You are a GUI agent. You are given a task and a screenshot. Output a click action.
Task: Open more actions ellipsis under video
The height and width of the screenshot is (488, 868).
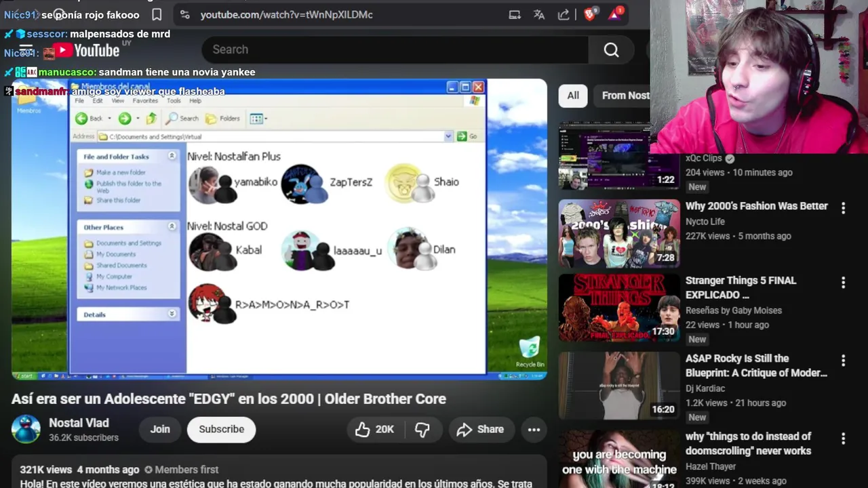click(534, 429)
